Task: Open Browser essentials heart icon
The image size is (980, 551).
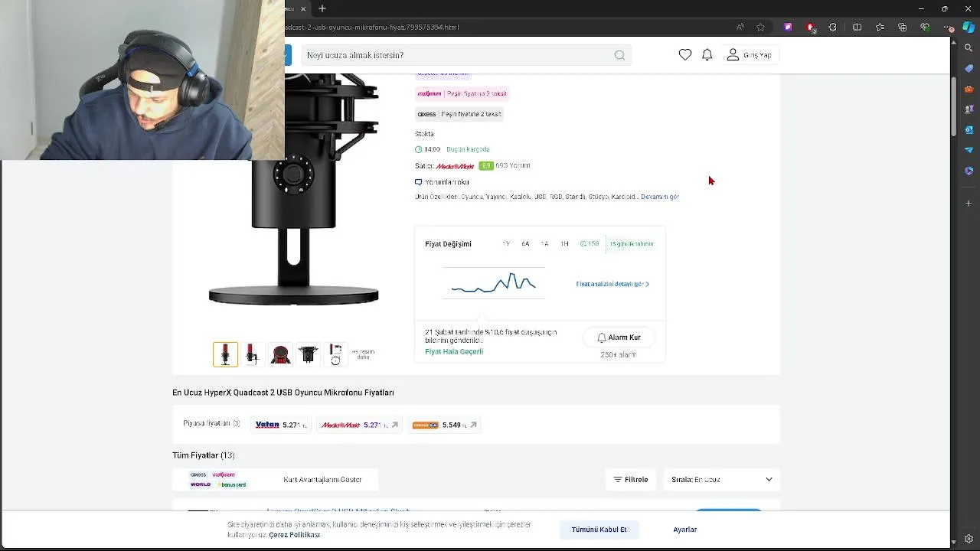Action: point(926,27)
